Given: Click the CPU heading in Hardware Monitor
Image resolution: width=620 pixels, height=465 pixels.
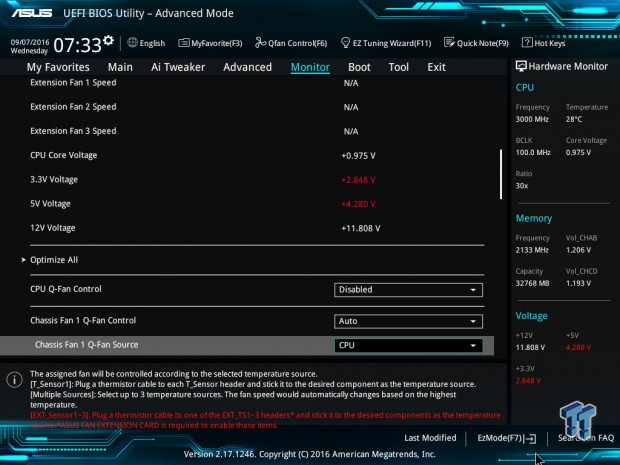Looking at the screenshot, I should point(525,87).
